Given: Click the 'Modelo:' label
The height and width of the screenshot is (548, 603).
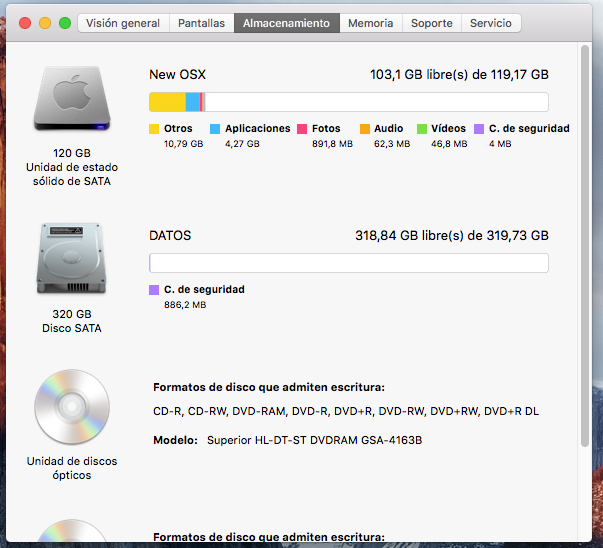Looking at the screenshot, I should [175, 440].
